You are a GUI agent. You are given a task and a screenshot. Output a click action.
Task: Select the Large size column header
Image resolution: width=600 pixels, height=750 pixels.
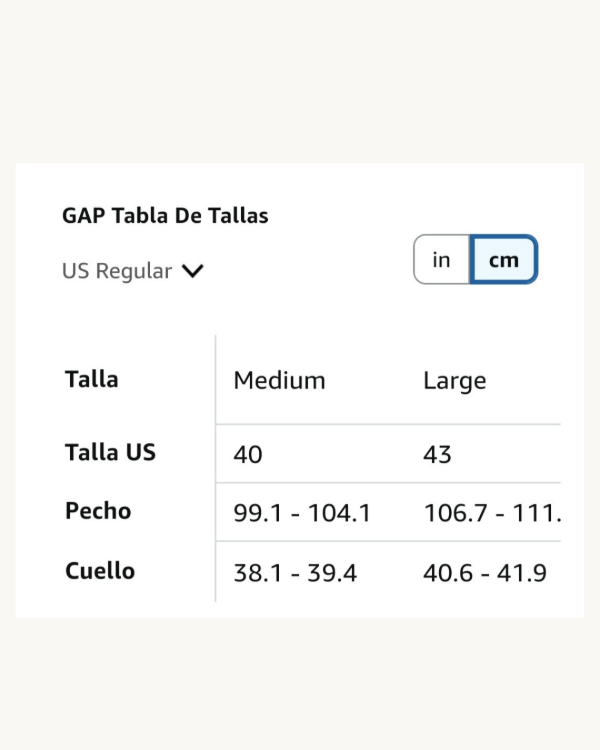pyautogui.click(x=454, y=380)
